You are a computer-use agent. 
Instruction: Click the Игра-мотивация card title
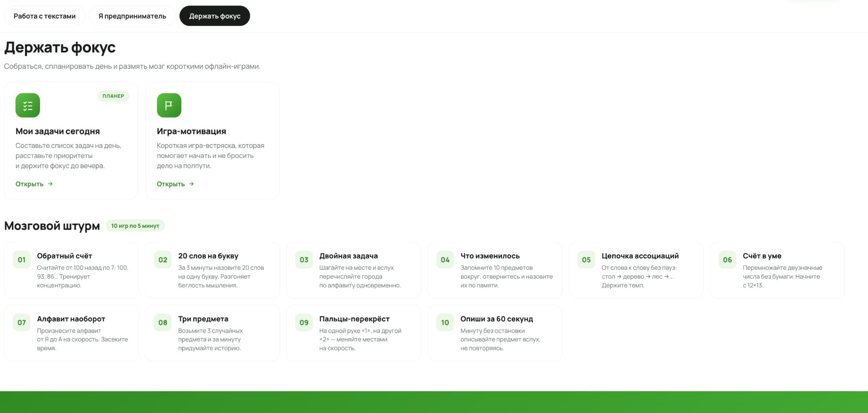(191, 131)
